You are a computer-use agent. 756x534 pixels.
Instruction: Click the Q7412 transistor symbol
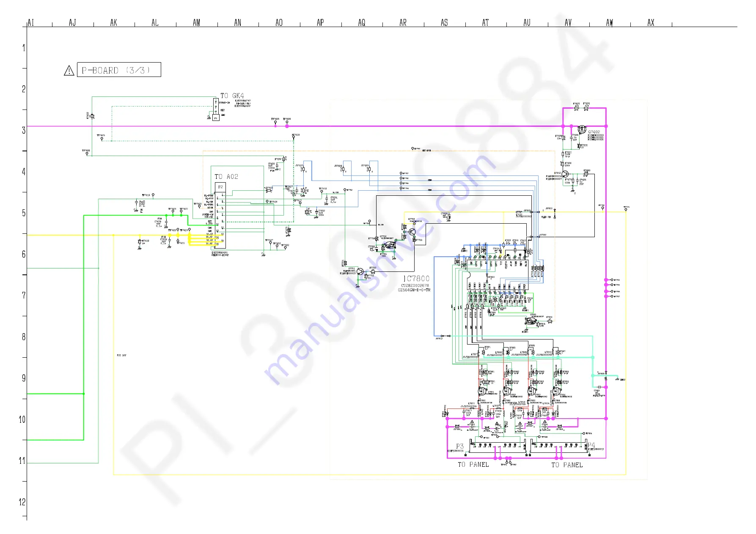coord(566,174)
